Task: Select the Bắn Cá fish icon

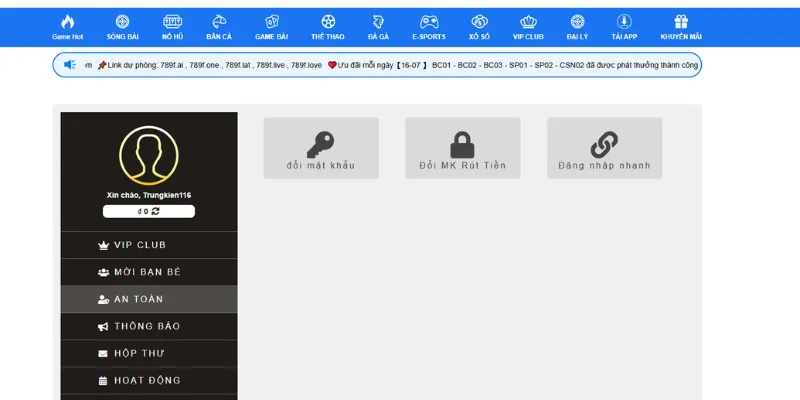Action: coord(220,22)
